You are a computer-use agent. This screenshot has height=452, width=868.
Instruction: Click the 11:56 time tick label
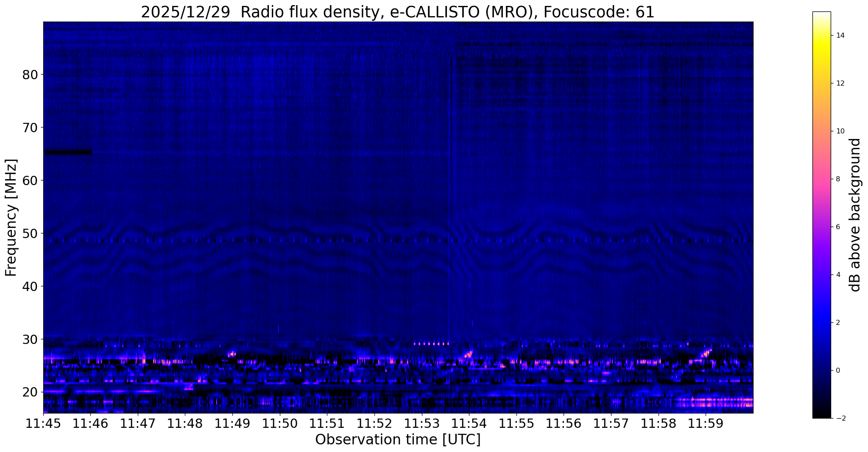[564, 423]
